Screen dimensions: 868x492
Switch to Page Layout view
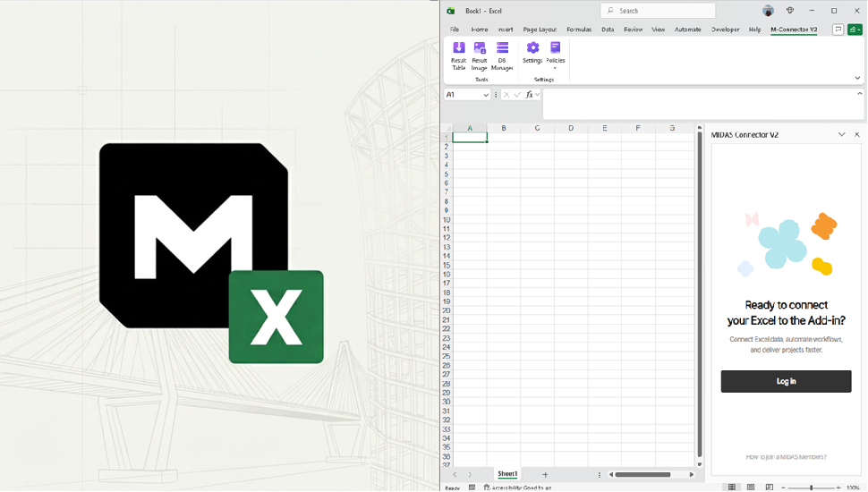pos(751,488)
